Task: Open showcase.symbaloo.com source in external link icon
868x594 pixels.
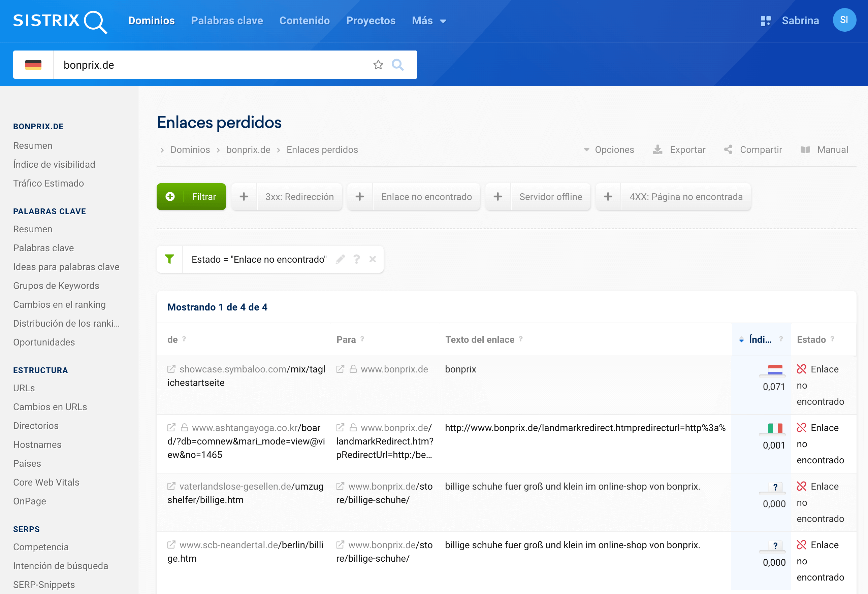Action: (171, 369)
